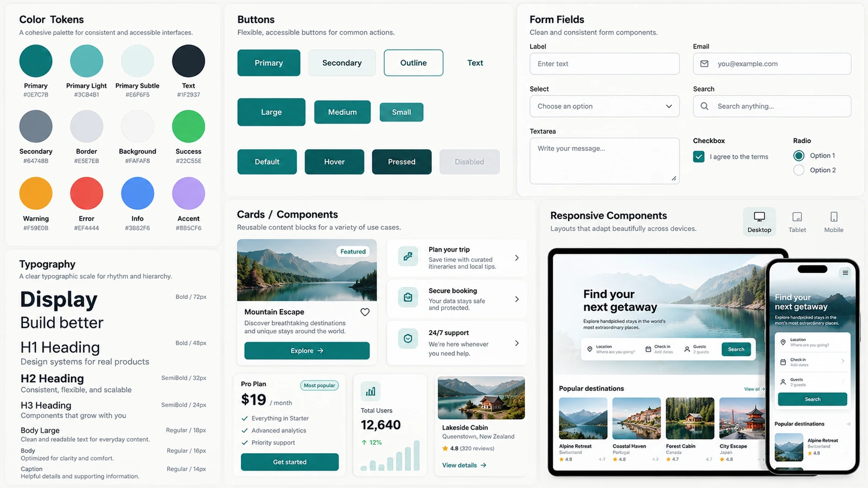Select the Option 2 radio button

point(799,170)
